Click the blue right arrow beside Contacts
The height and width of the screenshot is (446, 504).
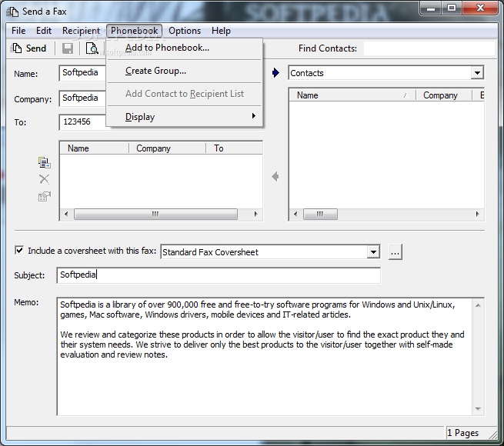[x=275, y=73]
